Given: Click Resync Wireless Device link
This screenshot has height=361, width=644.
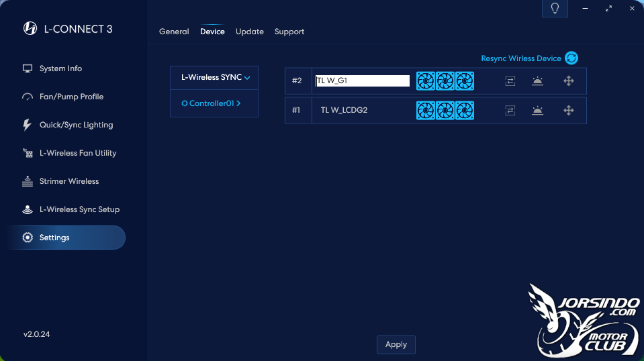Looking at the screenshot, I should tap(521, 58).
